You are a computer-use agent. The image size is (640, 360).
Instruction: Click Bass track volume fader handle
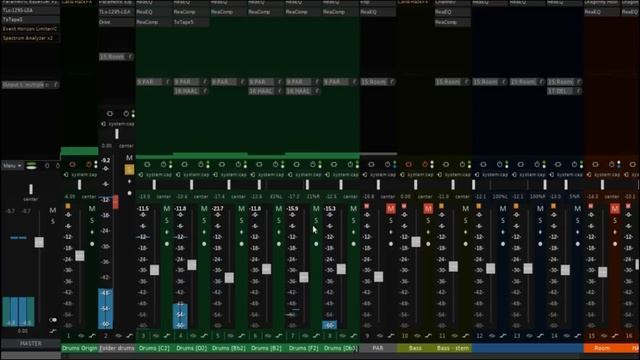click(416, 242)
